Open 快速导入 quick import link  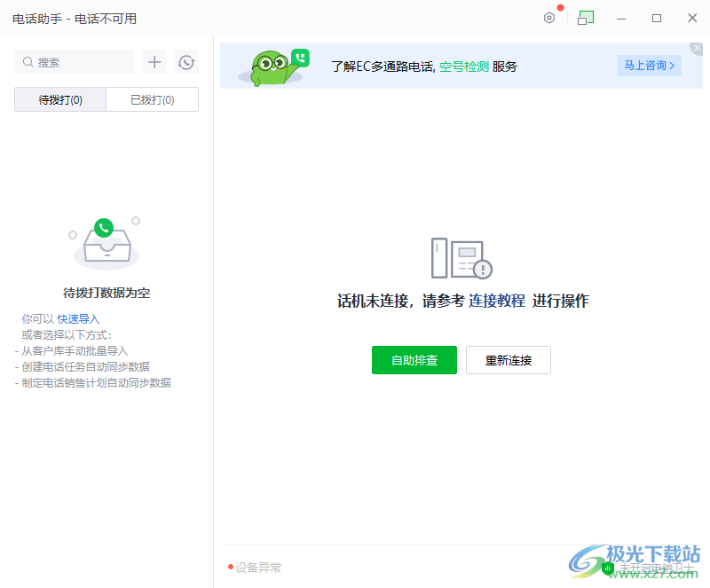(78, 319)
